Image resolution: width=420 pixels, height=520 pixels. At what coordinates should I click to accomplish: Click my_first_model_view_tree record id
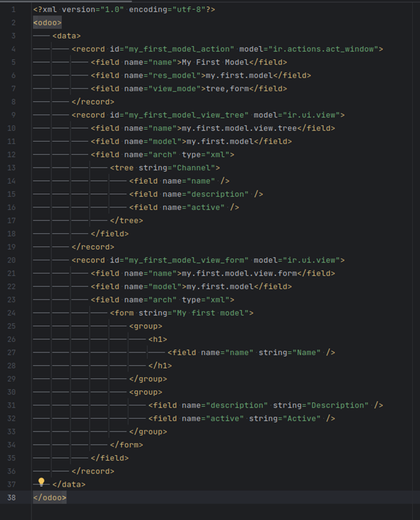(187, 115)
